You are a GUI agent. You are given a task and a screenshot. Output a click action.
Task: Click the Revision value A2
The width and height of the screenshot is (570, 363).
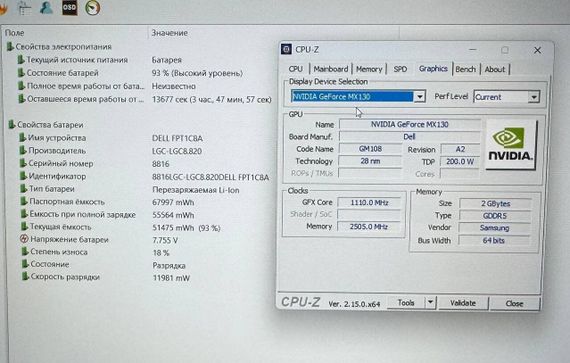[x=460, y=149]
